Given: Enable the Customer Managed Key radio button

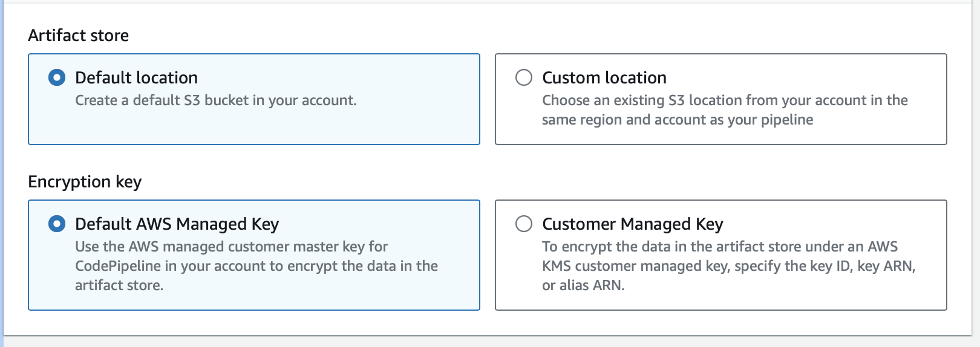Looking at the screenshot, I should [x=524, y=224].
